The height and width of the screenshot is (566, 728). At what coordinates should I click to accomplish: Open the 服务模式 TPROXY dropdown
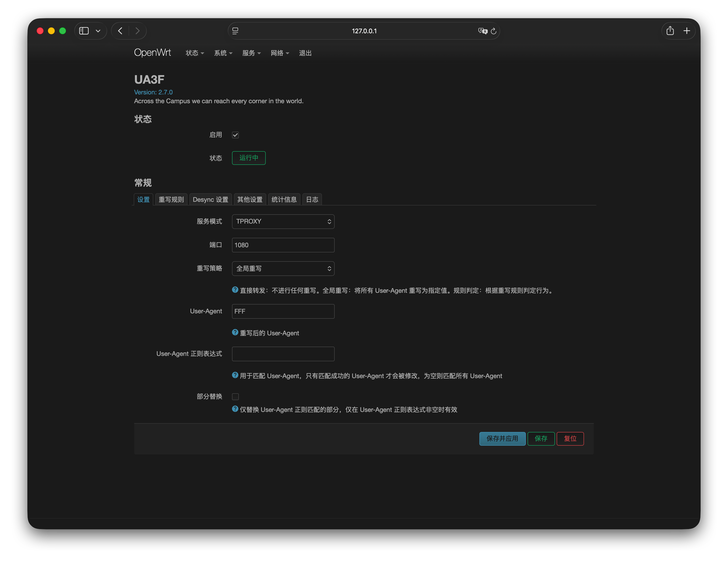pyautogui.click(x=283, y=221)
